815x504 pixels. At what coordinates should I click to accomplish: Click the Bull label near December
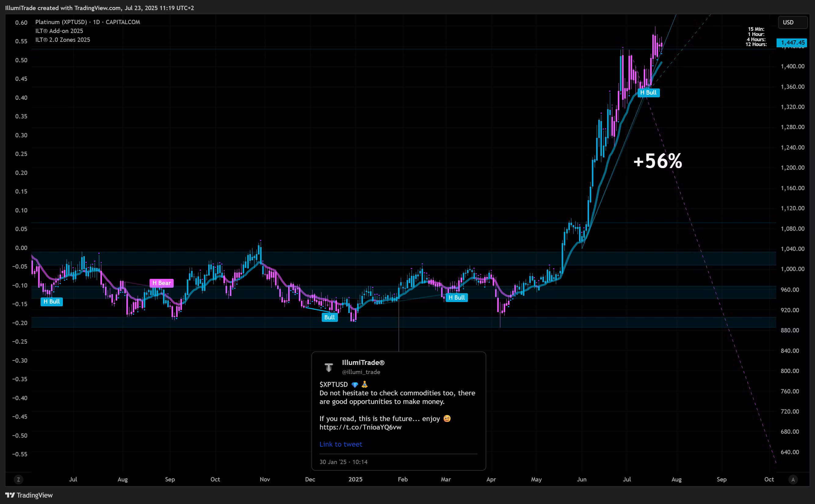click(329, 317)
